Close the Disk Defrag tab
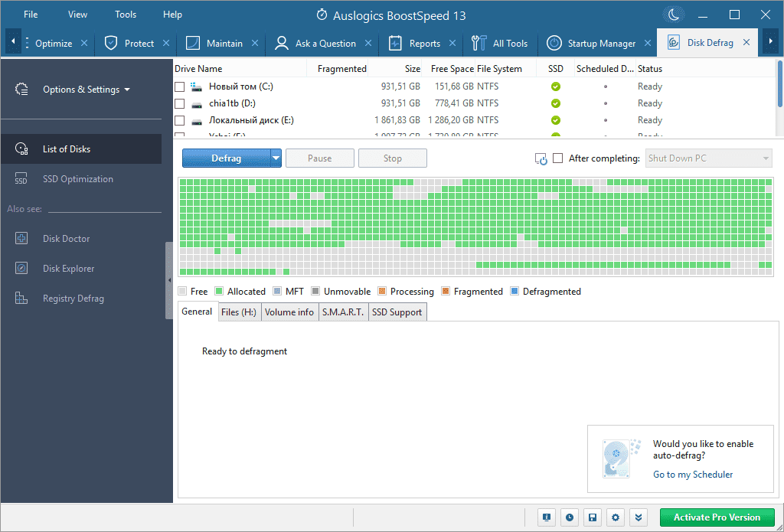Screen dimensions: 784x532 point(746,43)
